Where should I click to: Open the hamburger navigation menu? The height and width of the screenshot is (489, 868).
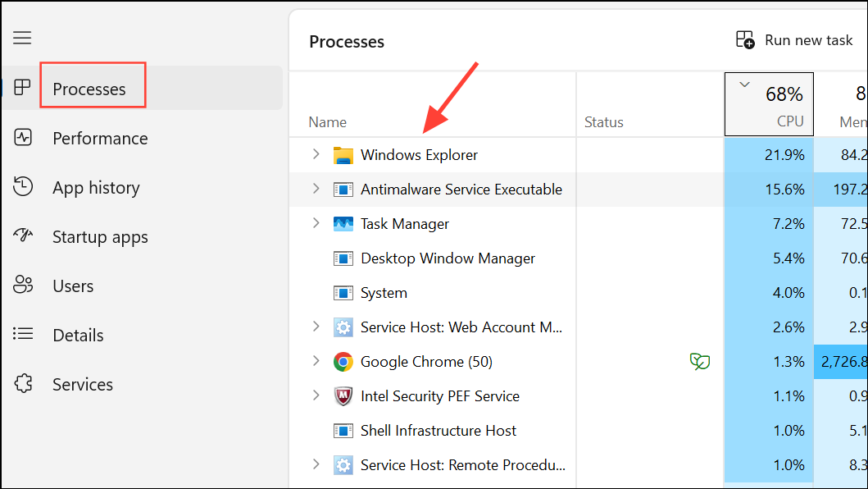point(22,38)
